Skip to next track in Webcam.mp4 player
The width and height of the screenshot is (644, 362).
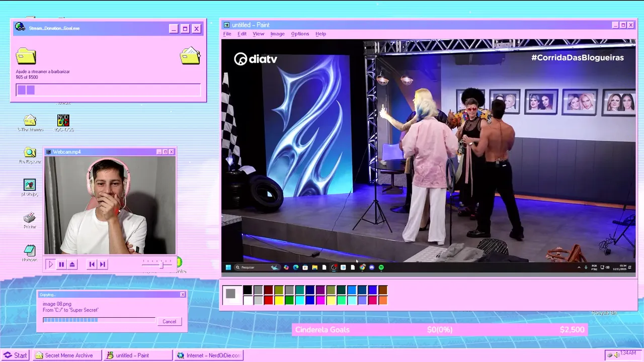click(103, 264)
